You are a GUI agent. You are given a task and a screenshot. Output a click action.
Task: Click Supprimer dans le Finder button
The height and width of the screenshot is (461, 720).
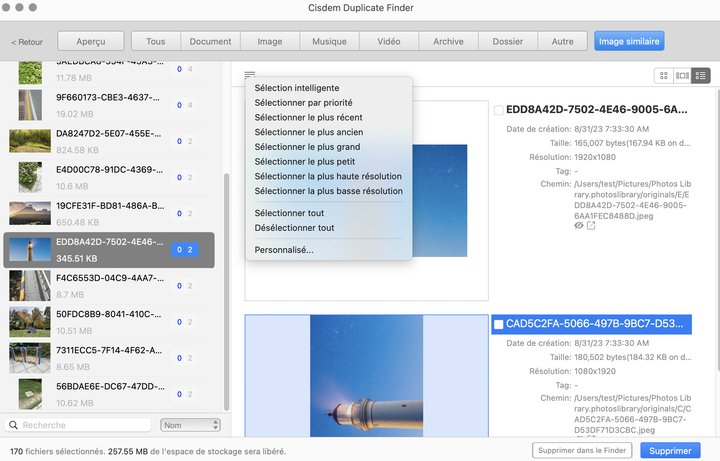(582, 450)
